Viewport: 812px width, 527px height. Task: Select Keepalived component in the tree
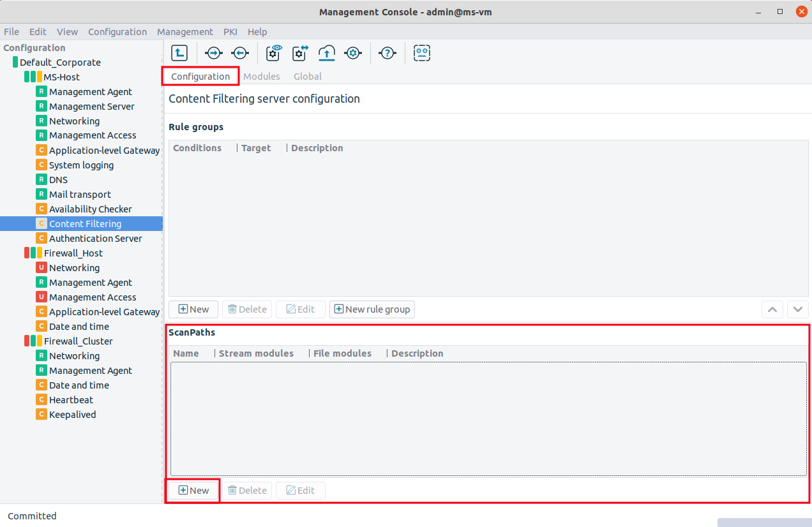click(73, 415)
